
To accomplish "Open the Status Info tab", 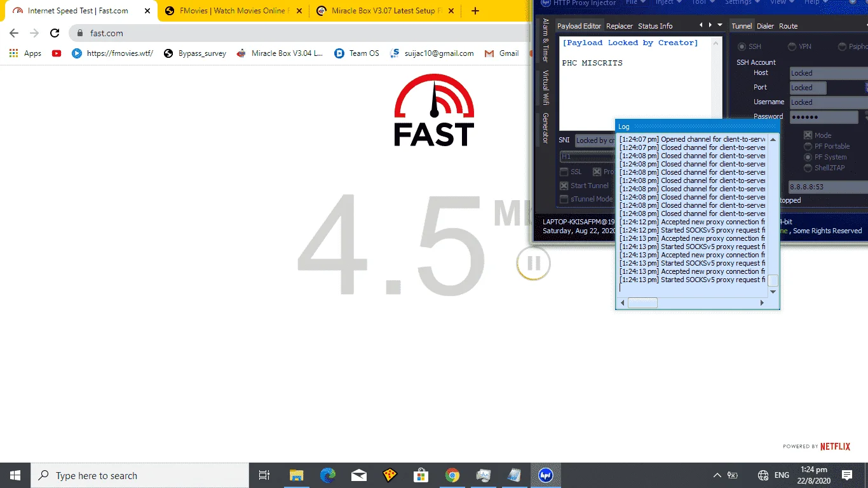I will point(655,26).
